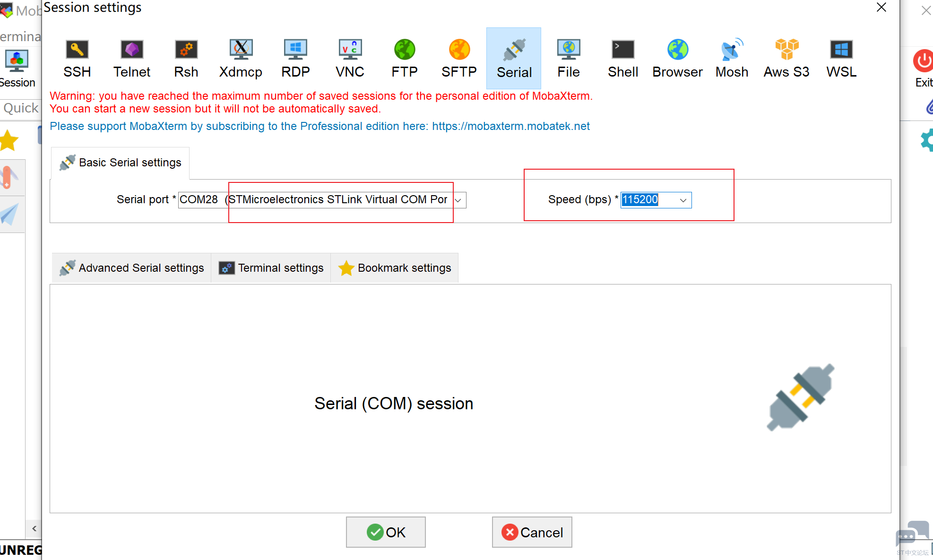Select the Mosh session type
This screenshot has height=560, width=933.
tap(732, 59)
